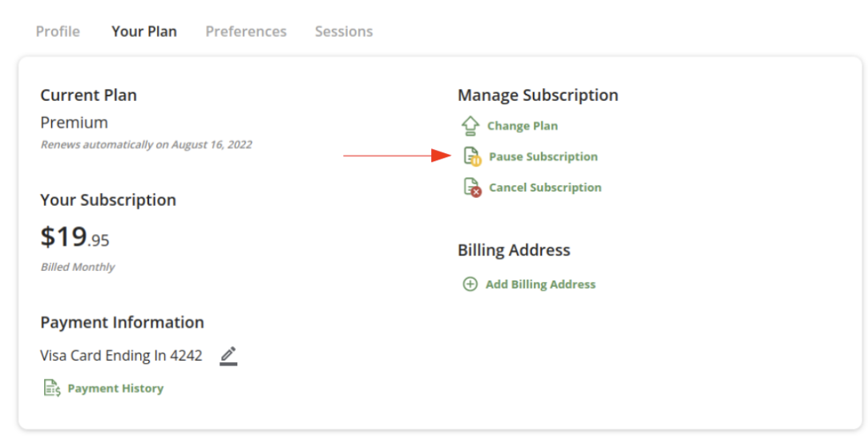This screenshot has width=868, height=440.
Task: Click the Payment History receipt icon
Action: [52, 388]
